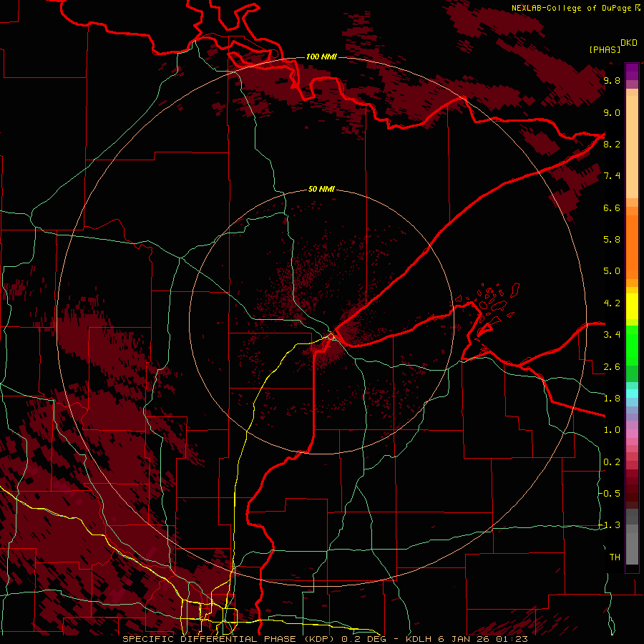Screen dimensions: 644x644
Task: Click the NEXLAB-College of DuPage credit text
Action: (571, 8)
